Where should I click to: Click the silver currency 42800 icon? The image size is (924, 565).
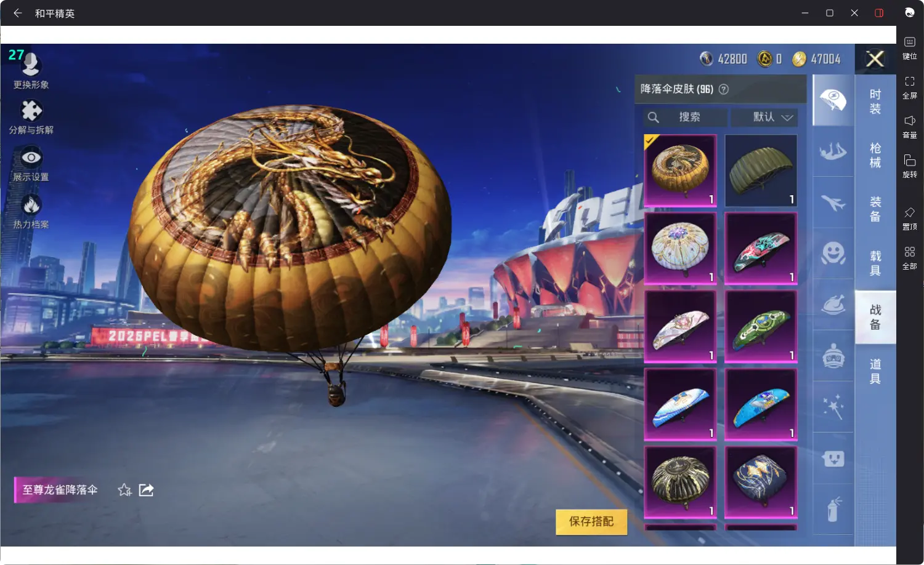coord(706,58)
